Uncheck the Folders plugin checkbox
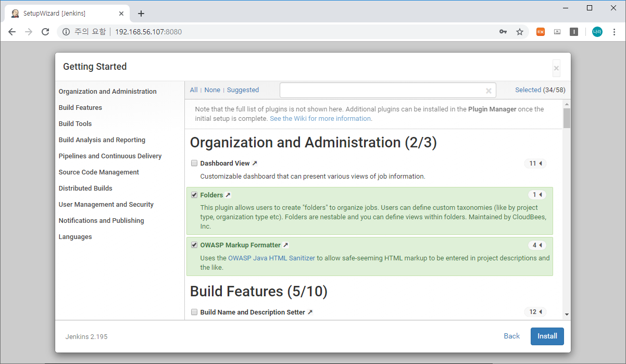Image resolution: width=626 pixels, height=364 pixels. pos(194,195)
